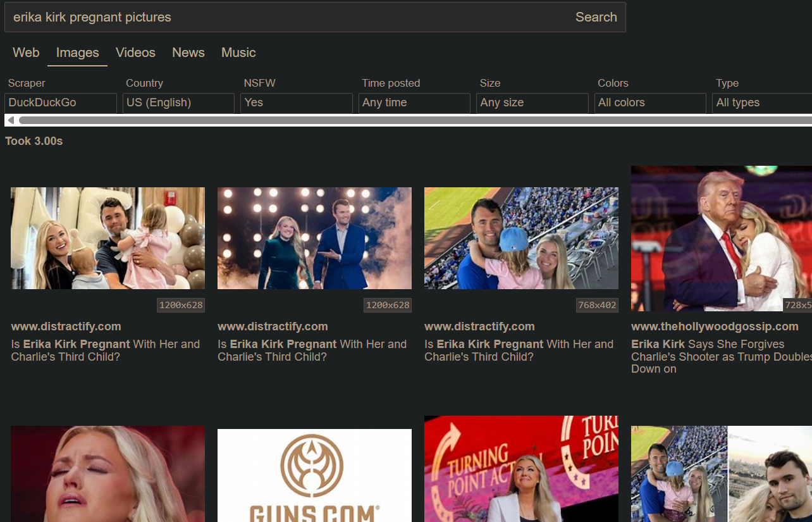
Task: Open the Music tab
Action: coord(238,53)
